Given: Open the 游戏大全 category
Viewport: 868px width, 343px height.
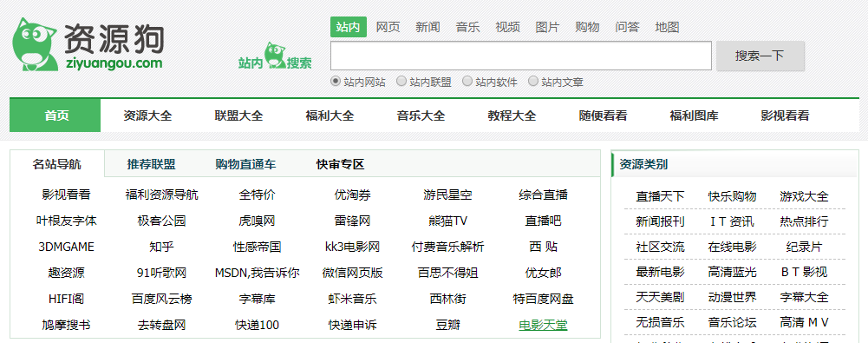Looking at the screenshot, I should click(804, 197).
